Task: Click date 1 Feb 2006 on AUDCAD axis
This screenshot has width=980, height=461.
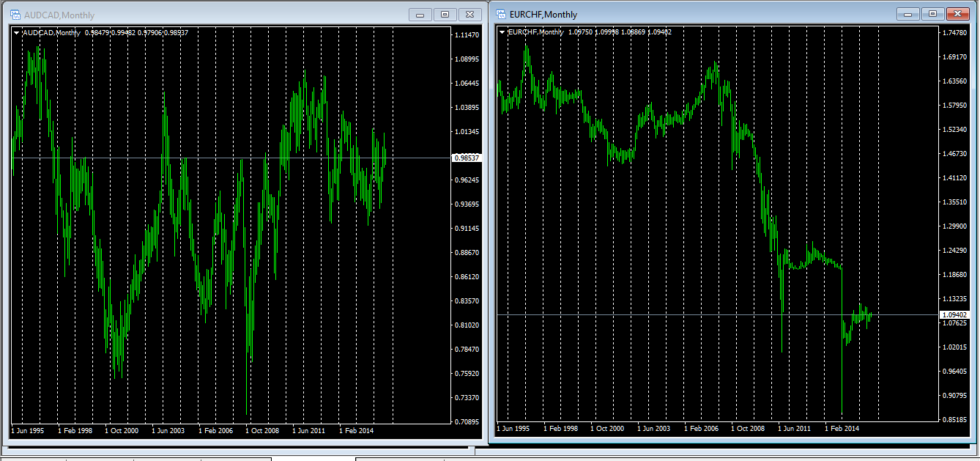Action: point(215,431)
